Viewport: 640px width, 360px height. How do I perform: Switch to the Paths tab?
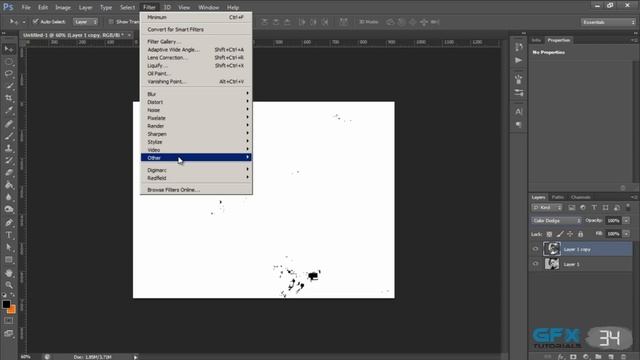558,197
